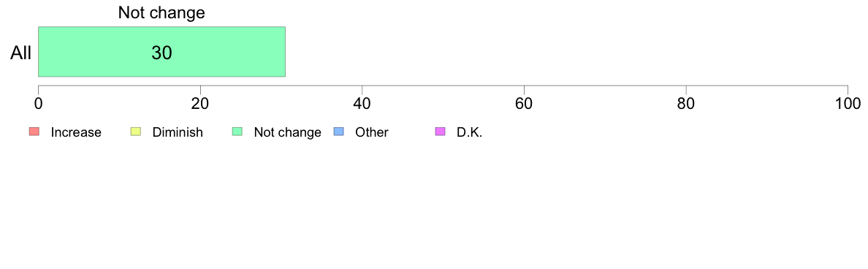Click the blue Other legend swatch
868x269 pixels.
click(x=339, y=132)
